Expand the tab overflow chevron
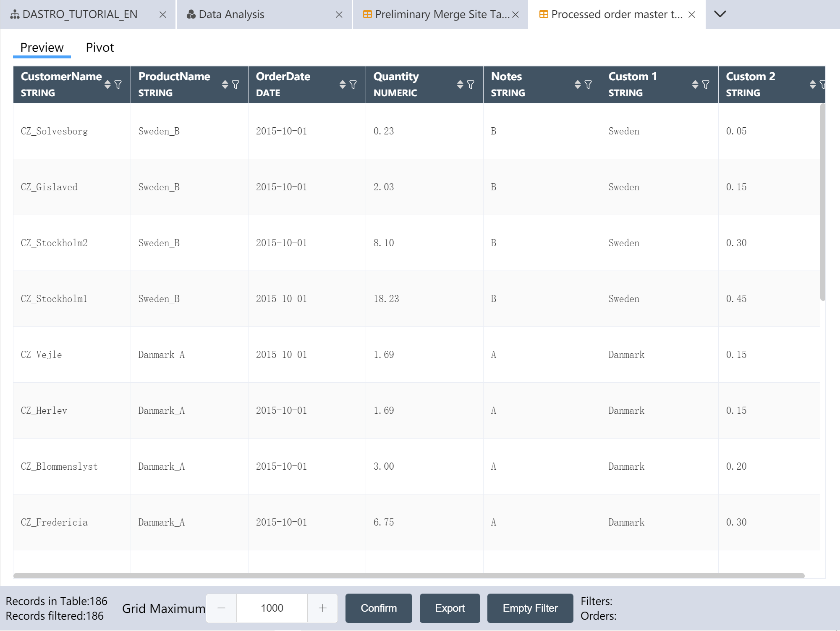840x631 pixels. (720, 14)
